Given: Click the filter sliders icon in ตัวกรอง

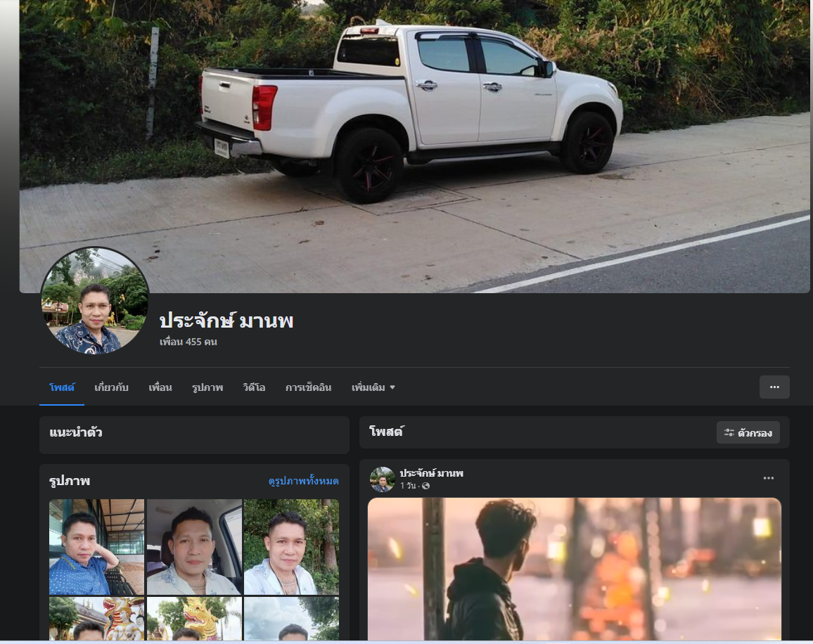Looking at the screenshot, I should [729, 432].
